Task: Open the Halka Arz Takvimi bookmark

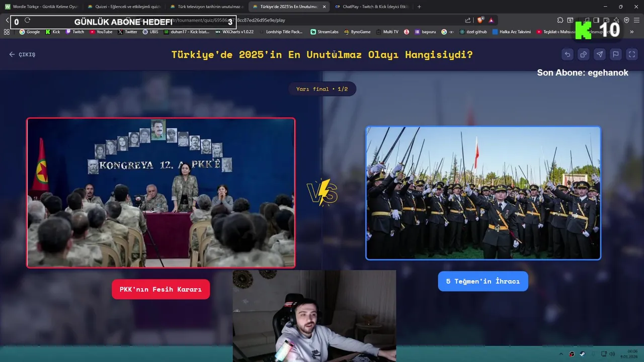Action: pyautogui.click(x=512, y=32)
